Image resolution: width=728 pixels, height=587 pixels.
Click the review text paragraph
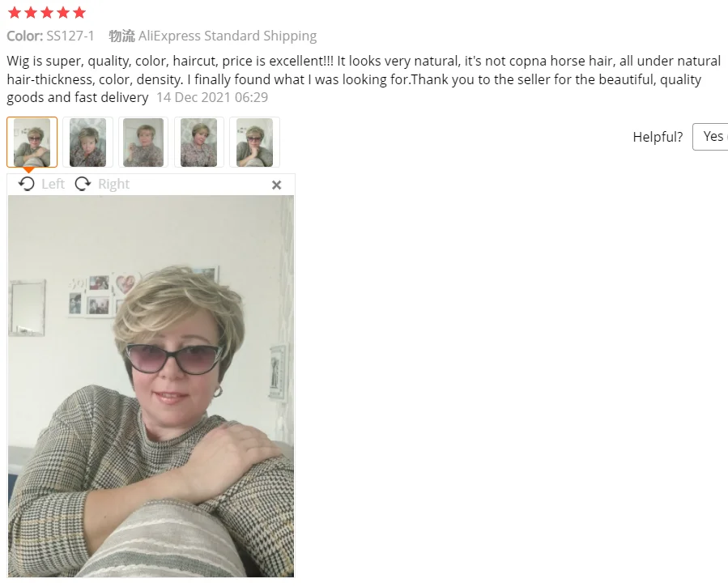[364, 79]
